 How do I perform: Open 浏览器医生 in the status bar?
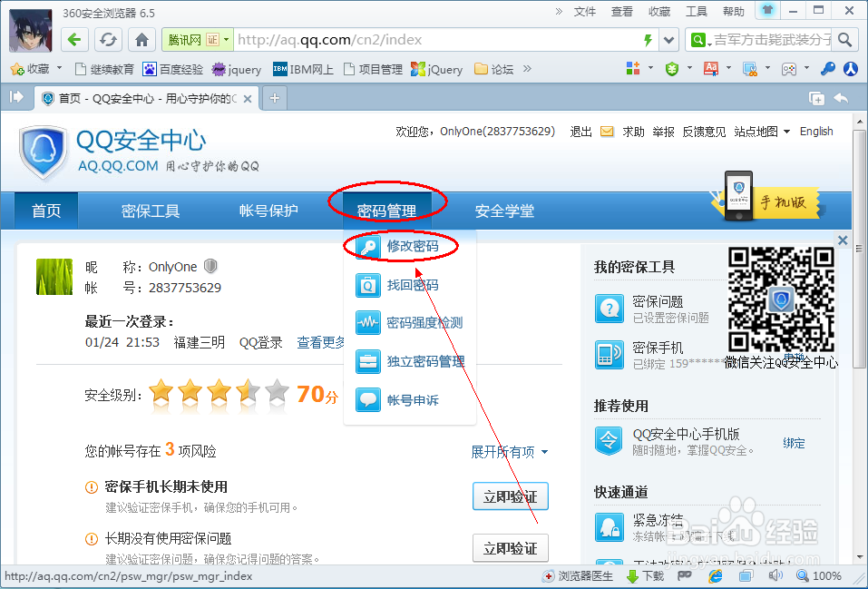pyautogui.click(x=578, y=576)
